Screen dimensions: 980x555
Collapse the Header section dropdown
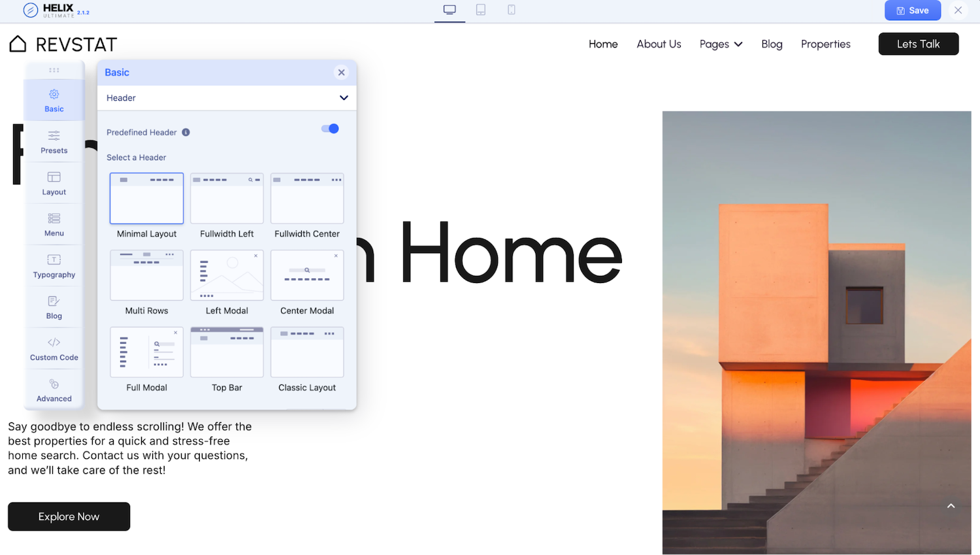pos(344,98)
